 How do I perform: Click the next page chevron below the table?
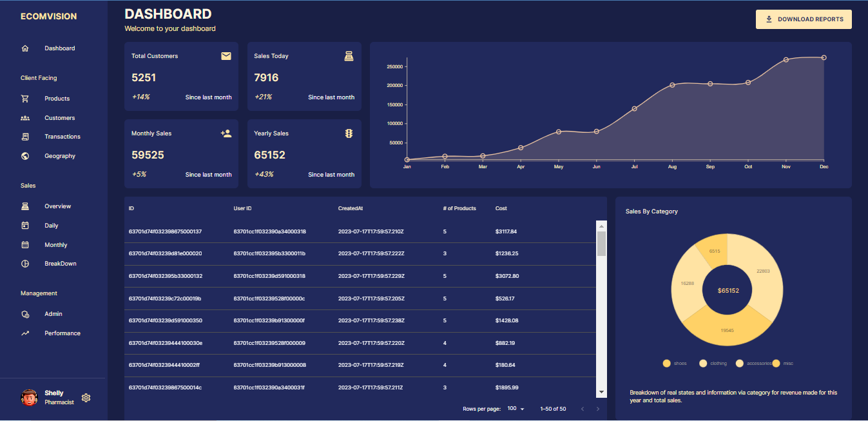coord(597,408)
